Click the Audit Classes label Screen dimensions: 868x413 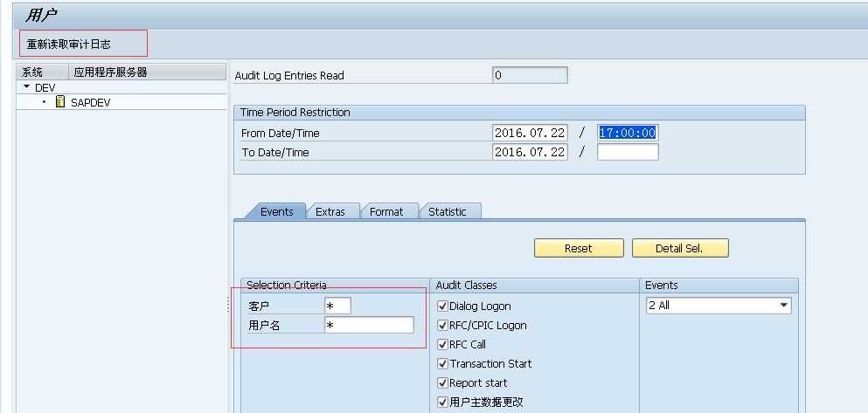click(466, 286)
